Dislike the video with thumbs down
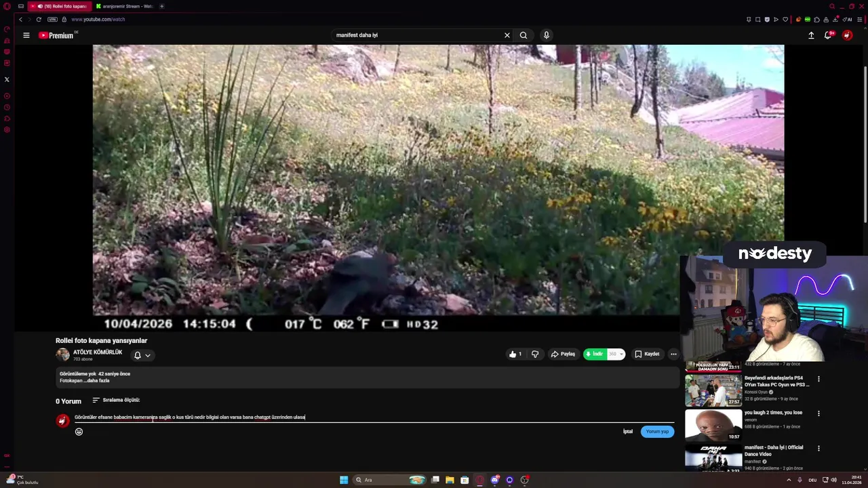868x488 pixels. coord(535,354)
